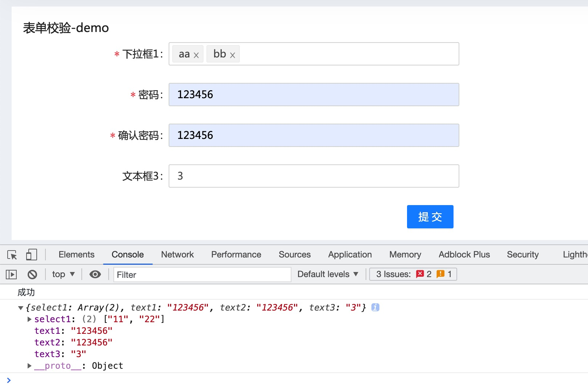The width and height of the screenshot is (588, 392).
Task: Open the Adblock Plus tab
Action: tap(464, 255)
